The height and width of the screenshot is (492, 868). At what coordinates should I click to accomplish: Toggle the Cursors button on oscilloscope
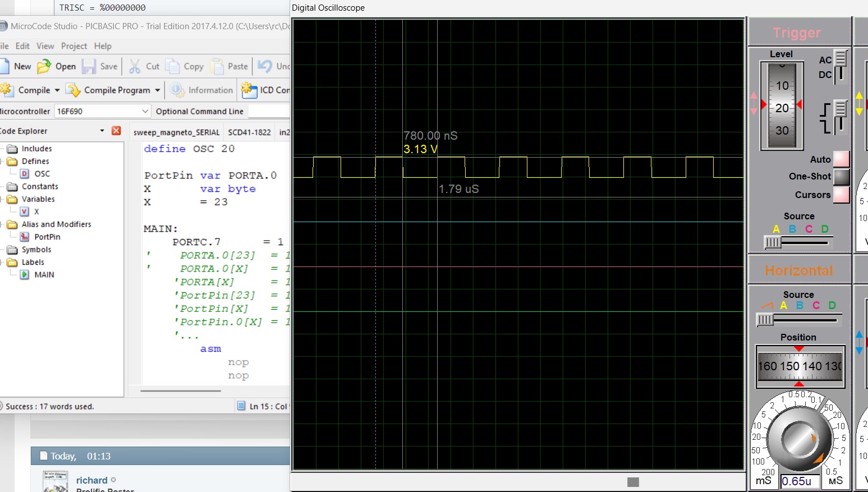pos(841,195)
